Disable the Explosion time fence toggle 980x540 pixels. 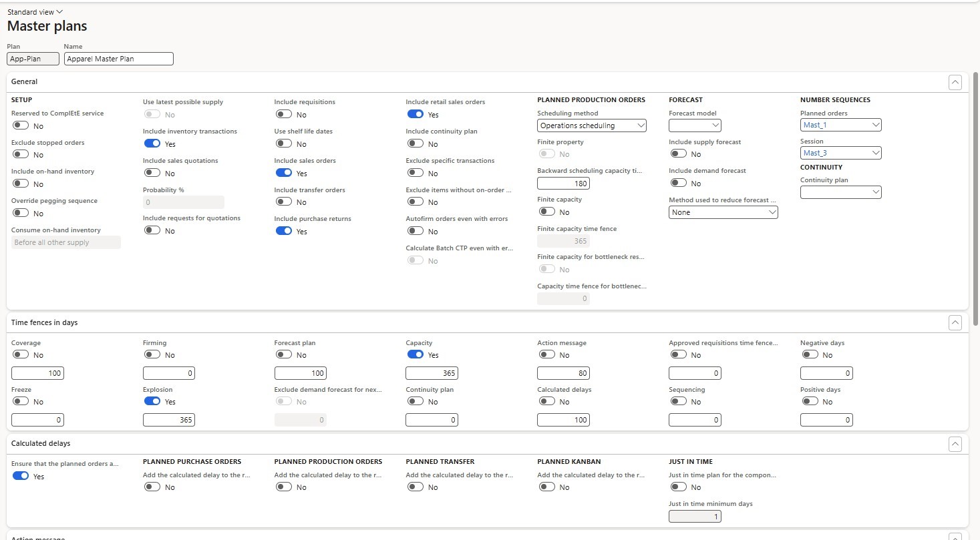tap(152, 401)
